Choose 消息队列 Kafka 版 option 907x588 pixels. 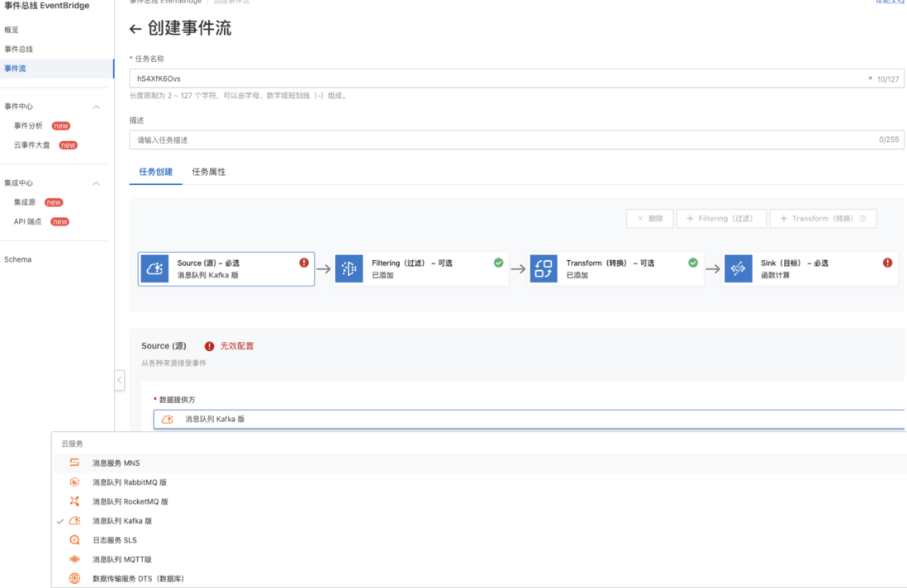pos(479,521)
